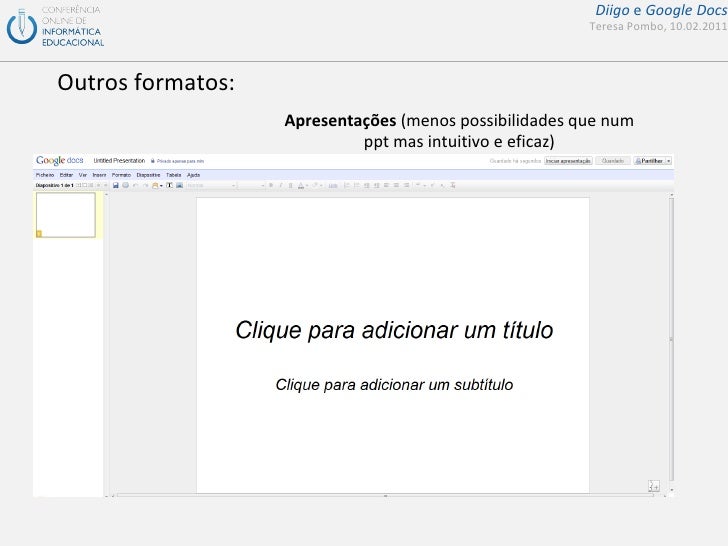Click the Guardado button
The height and width of the screenshot is (546, 728).
point(613,161)
